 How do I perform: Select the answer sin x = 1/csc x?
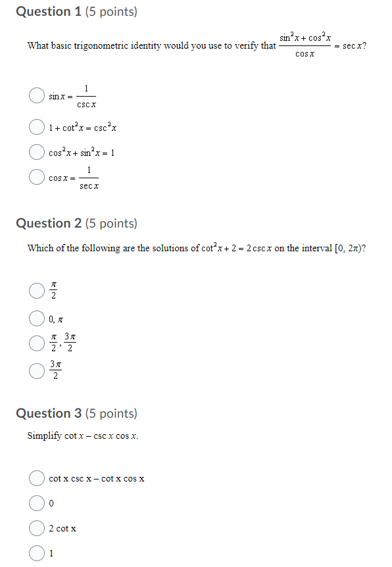pos(37,95)
